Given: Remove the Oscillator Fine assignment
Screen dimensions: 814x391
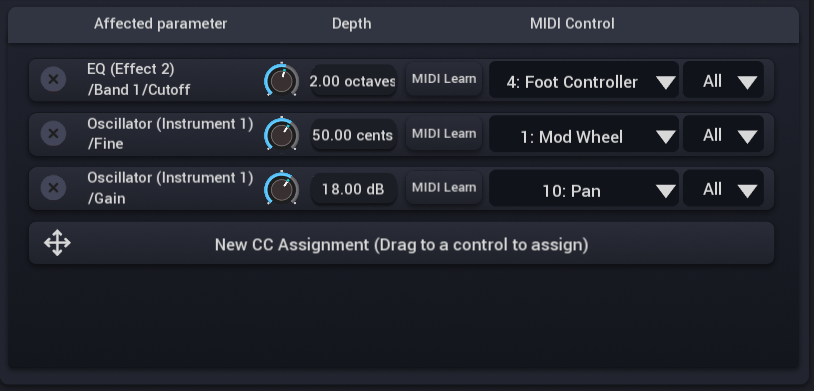Looking at the screenshot, I should pyautogui.click(x=53, y=133).
